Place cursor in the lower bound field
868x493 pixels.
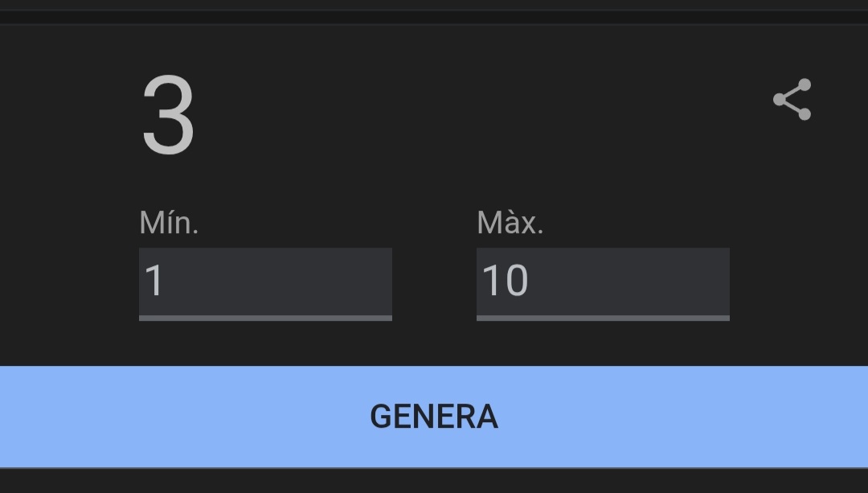[x=265, y=281]
